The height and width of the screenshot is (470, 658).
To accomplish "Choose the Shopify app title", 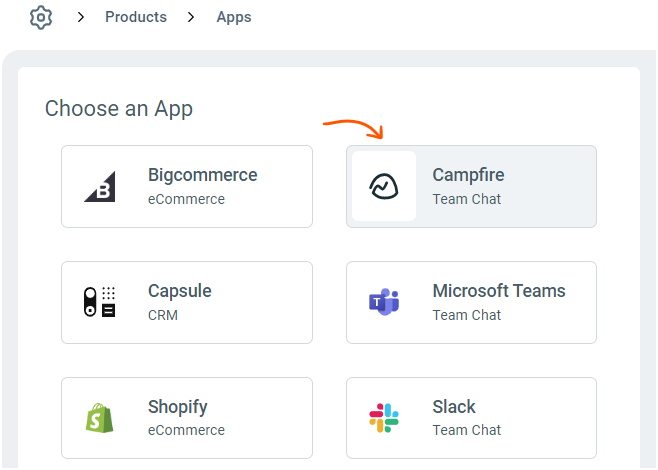I will (x=178, y=407).
